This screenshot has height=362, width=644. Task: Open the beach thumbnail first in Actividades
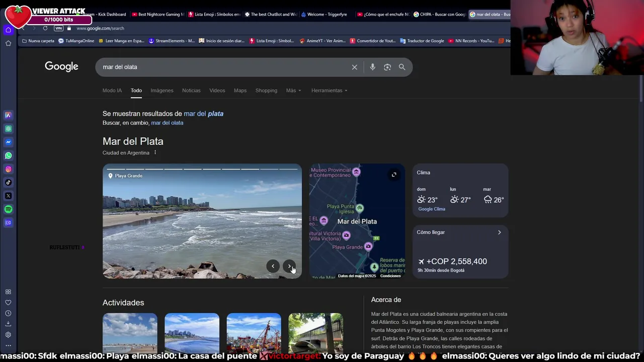pos(130,333)
